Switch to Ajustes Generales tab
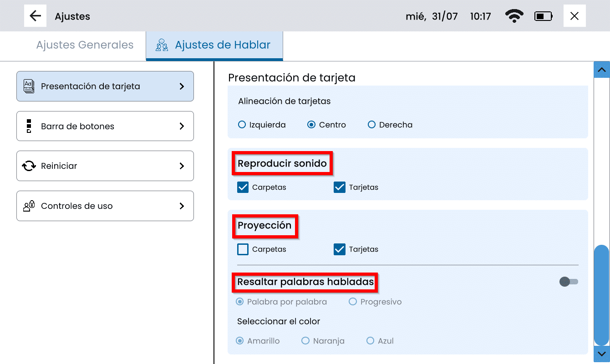Screen dimensions: 610x364 point(85,45)
